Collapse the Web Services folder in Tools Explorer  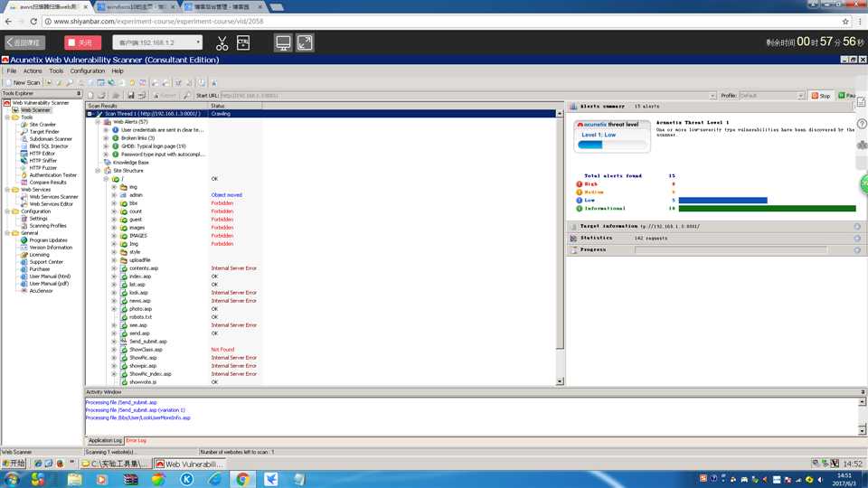[x=7, y=189]
